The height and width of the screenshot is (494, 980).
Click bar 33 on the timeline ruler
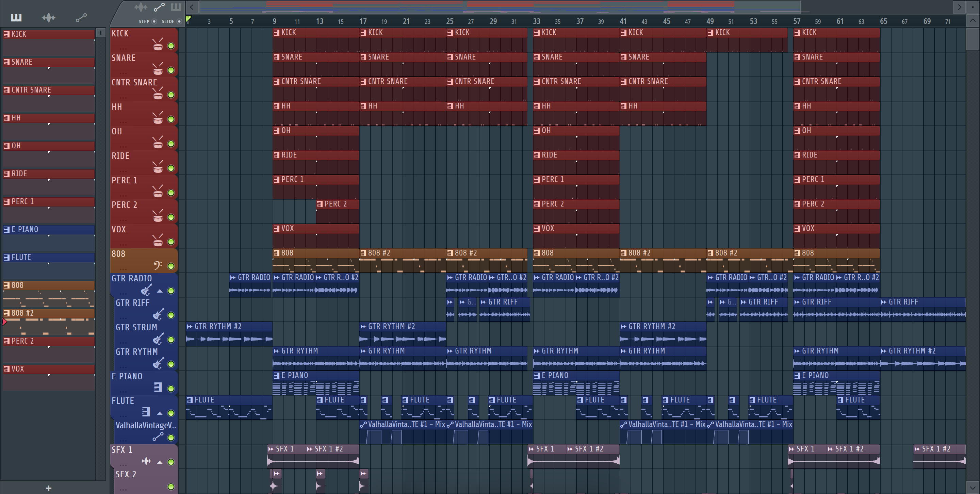pos(536,21)
